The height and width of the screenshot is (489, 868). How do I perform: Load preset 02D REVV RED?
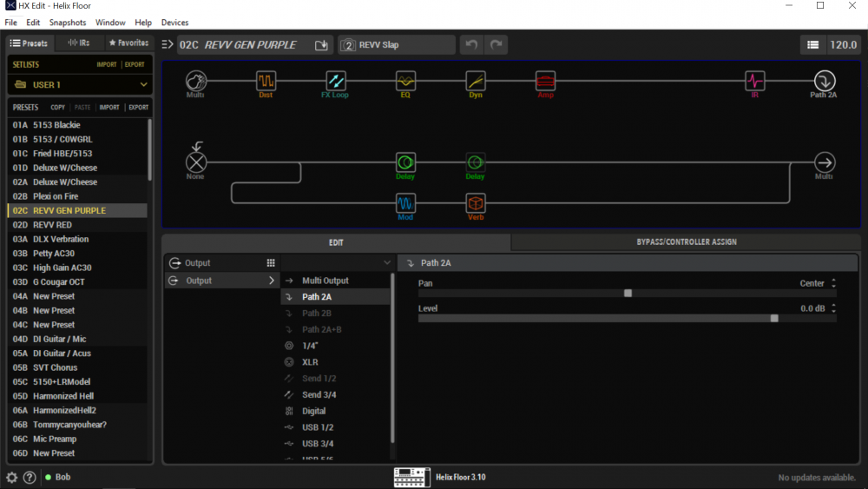(x=77, y=225)
